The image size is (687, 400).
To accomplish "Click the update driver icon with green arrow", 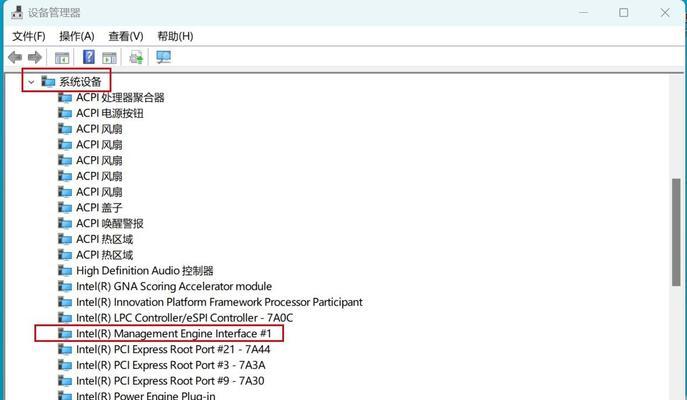I will (136, 57).
